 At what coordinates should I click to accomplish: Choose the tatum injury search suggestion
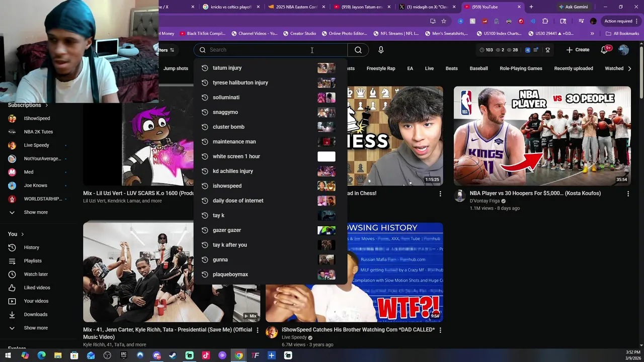(x=271, y=68)
